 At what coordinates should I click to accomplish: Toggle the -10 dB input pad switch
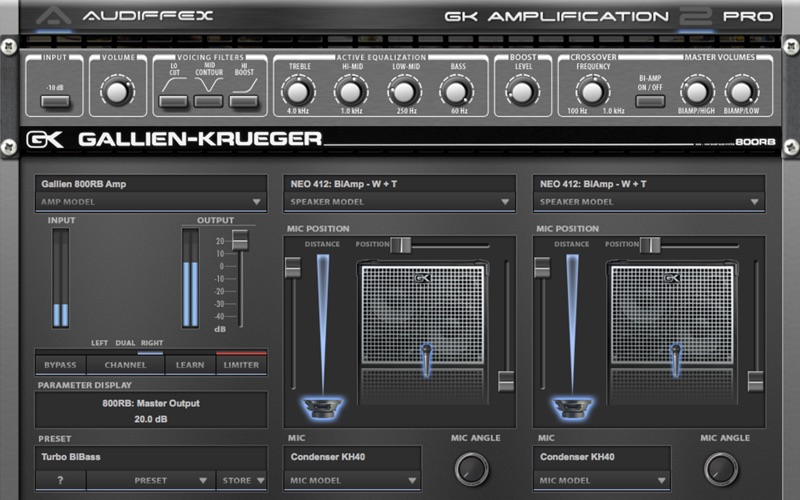click(x=55, y=102)
